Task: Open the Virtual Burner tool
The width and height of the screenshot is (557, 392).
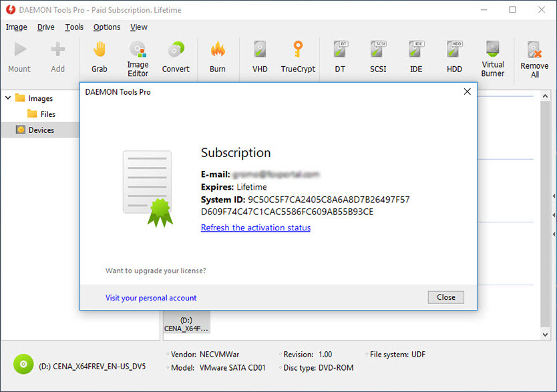Action: click(493, 59)
